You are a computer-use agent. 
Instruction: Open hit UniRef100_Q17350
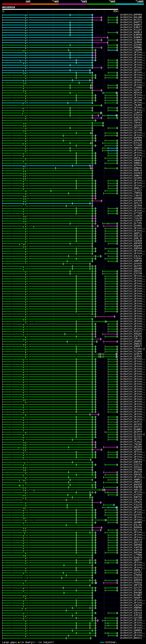point(131,223)
